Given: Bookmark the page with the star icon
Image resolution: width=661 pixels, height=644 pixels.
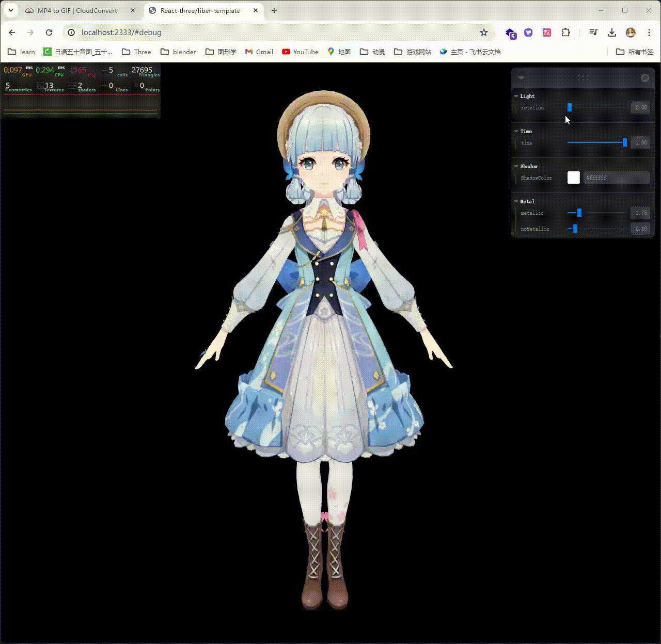Looking at the screenshot, I should point(484,32).
